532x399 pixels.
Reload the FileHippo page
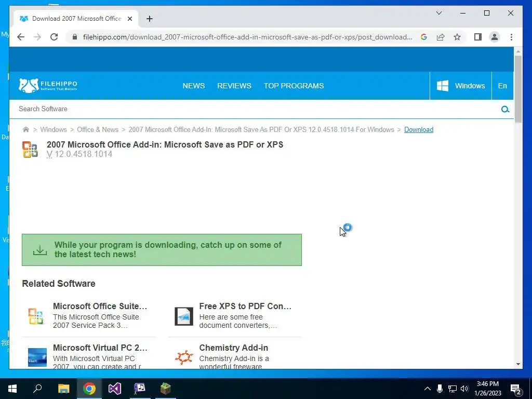click(x=54, y=37)
